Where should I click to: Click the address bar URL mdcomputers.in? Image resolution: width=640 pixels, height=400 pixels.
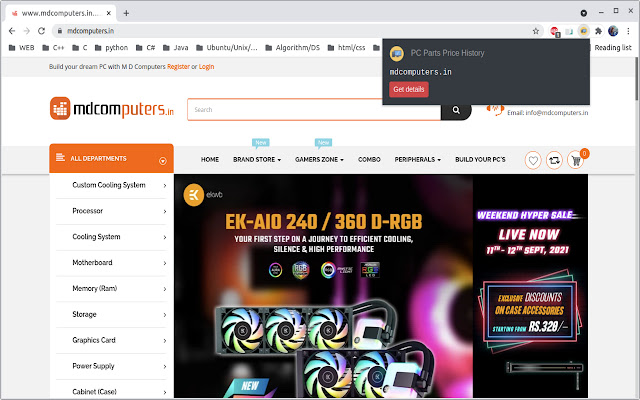point(90,31)
